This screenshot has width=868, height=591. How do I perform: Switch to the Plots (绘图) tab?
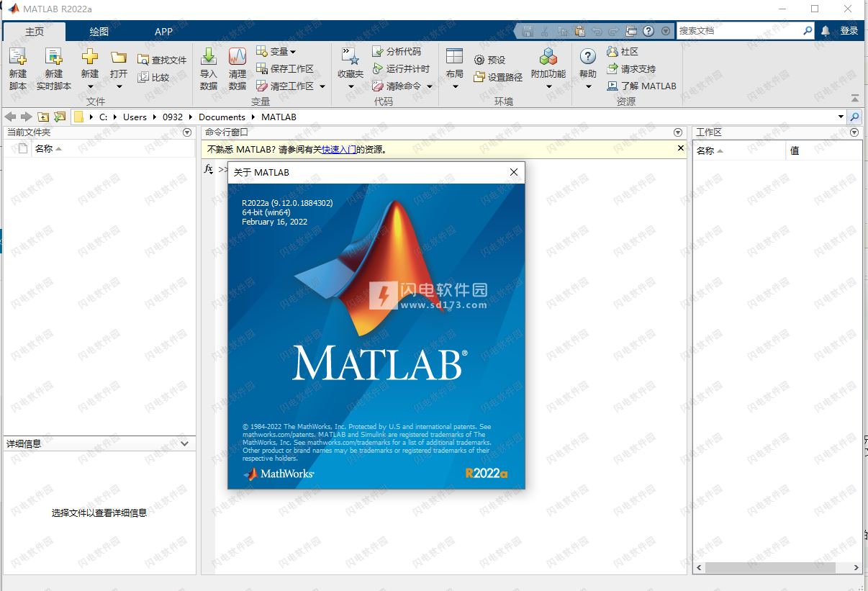[x=99, y=31]
